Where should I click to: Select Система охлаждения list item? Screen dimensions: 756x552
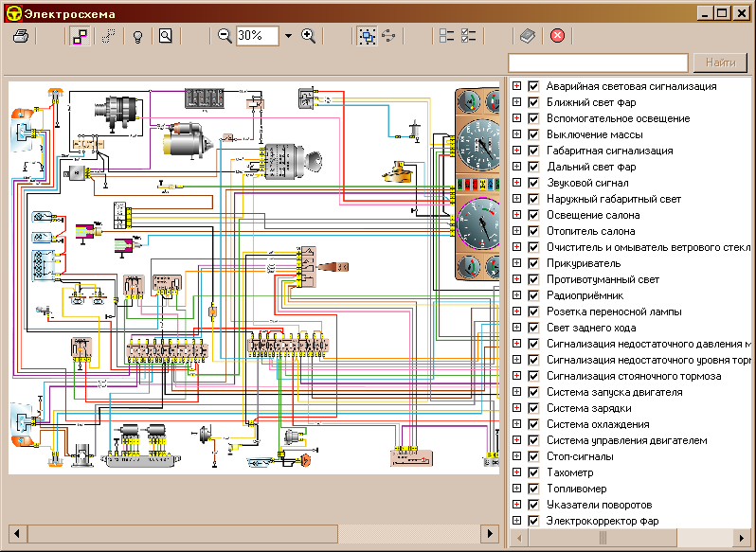(x=598, y=424)
